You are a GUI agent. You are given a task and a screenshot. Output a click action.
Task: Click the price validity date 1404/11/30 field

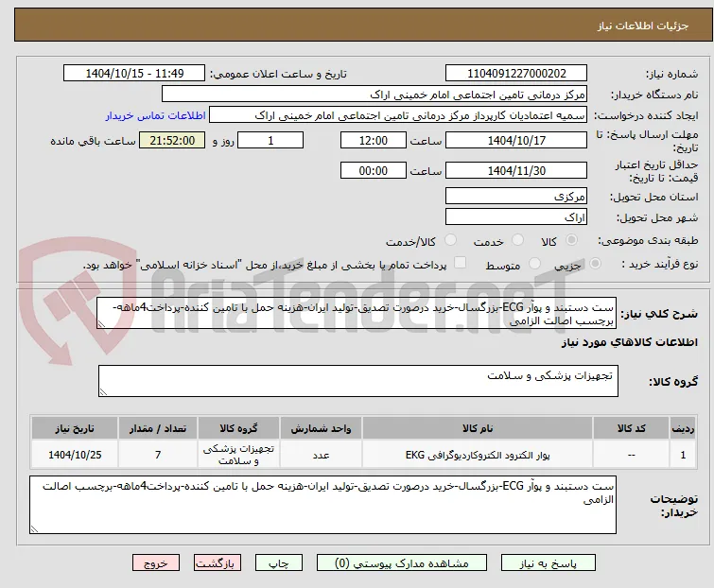pyautogui.click(x=516, y=171)
